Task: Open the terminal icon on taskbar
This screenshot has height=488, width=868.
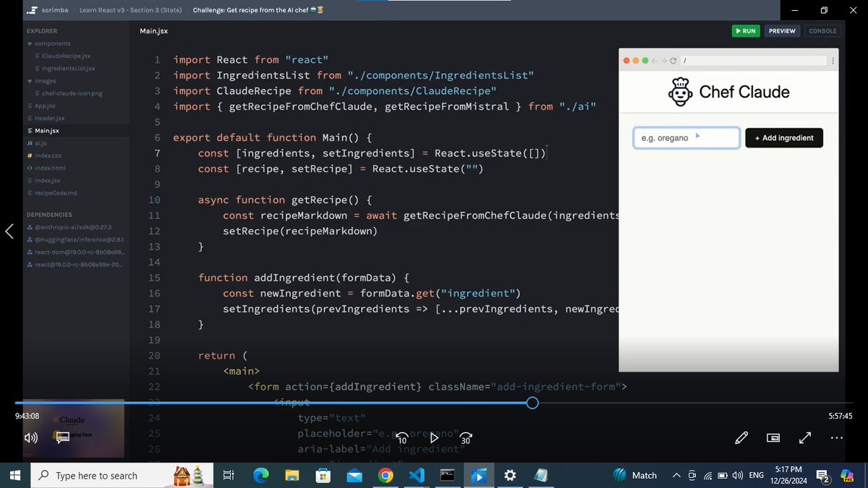Action: (448, 475)
